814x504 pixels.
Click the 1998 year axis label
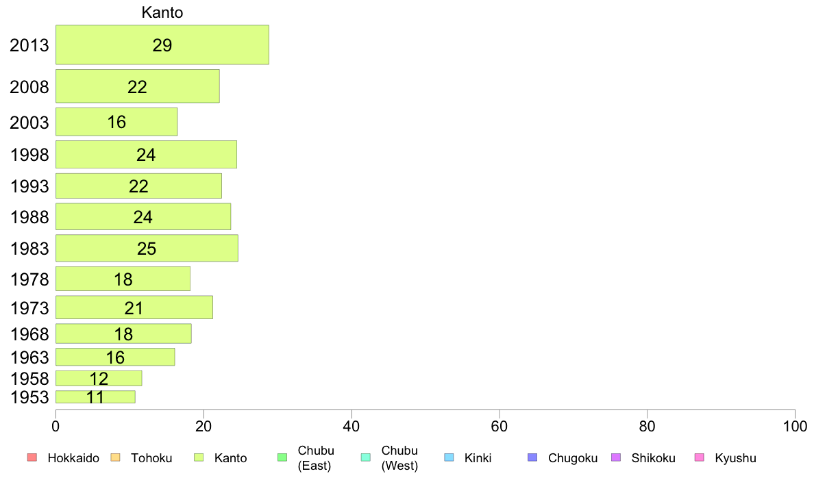pyautogui.click(x=29, y=155)
